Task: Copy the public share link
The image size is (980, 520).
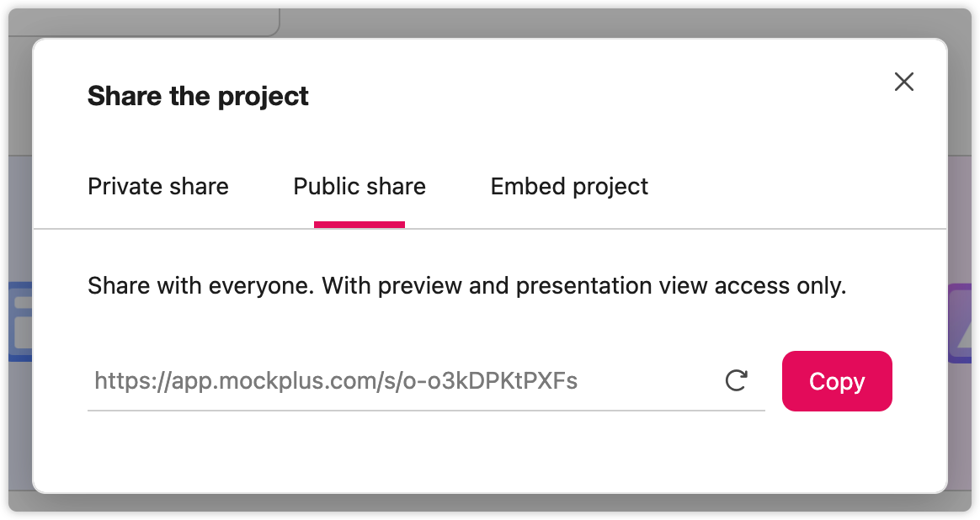Action: click(x=837, y=381)
